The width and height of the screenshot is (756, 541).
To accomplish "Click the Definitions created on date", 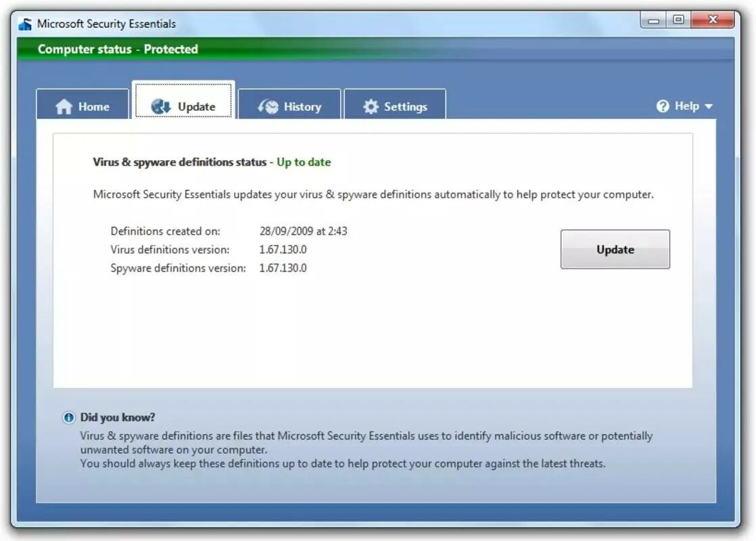I will [303, 231].
